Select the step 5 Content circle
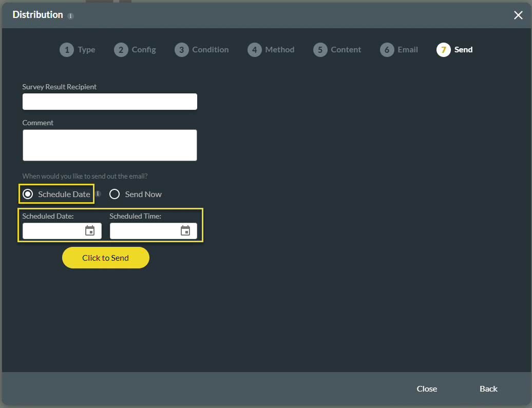Image resolution: width=532 pixels, height=408 pixels. click(320, 50)
